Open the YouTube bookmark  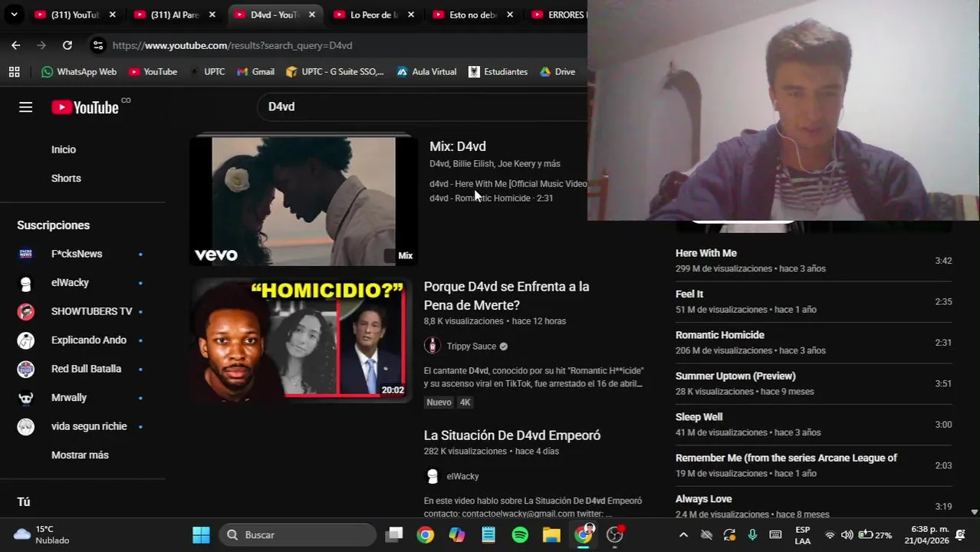pos(153,71)
